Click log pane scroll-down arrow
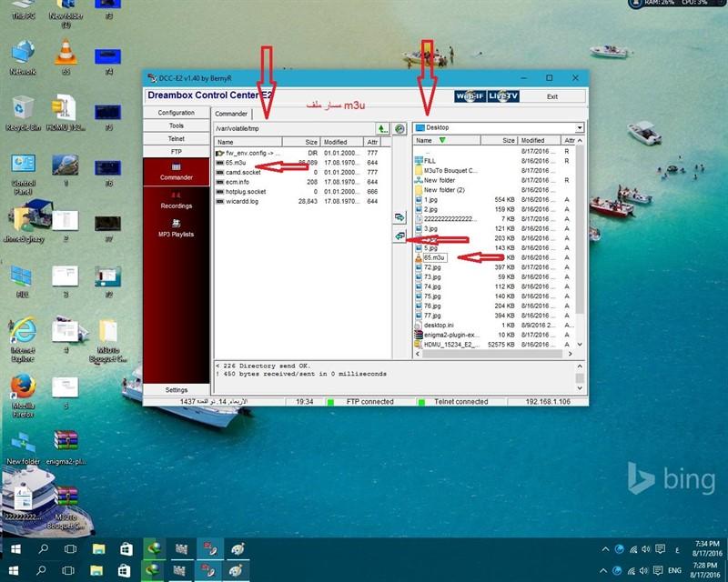 click(x=580, y=388)
